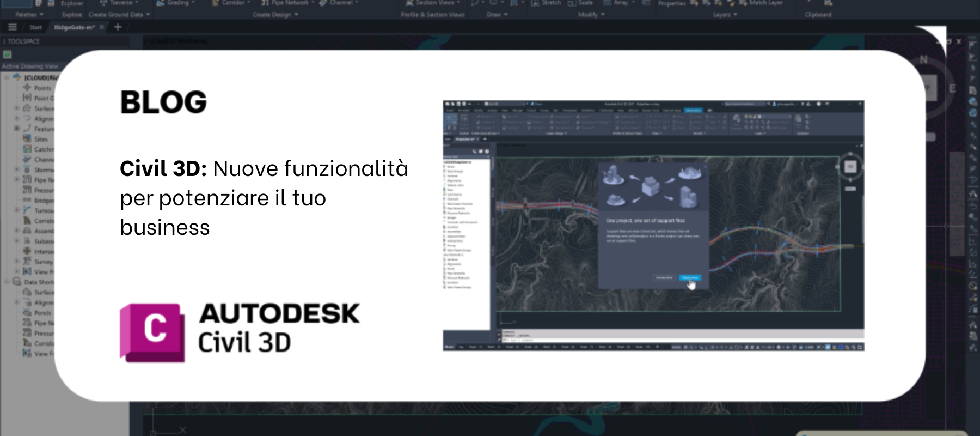Screen dimensions: 980x436
Task: Expand the Assemblies tree node
Action: point(17,231)
